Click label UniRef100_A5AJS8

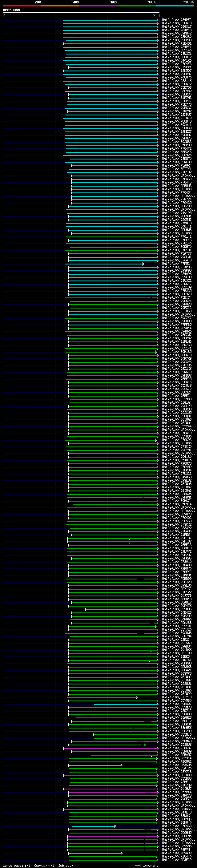tap(177, 623)
